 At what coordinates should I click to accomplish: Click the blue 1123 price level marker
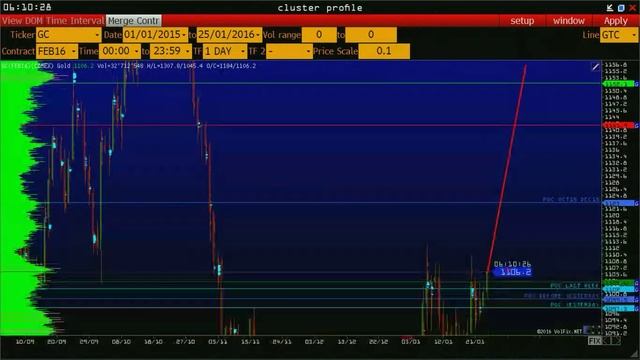pos(620,203)
